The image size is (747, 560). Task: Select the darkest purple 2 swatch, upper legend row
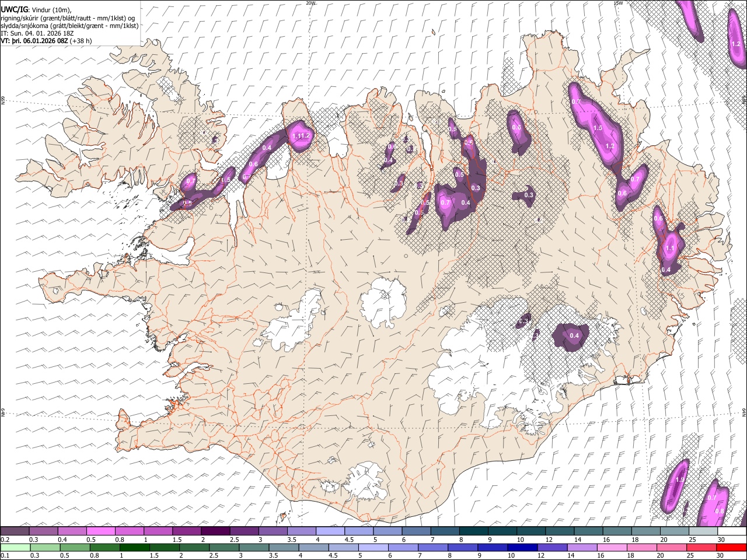(x=215, y=531)
